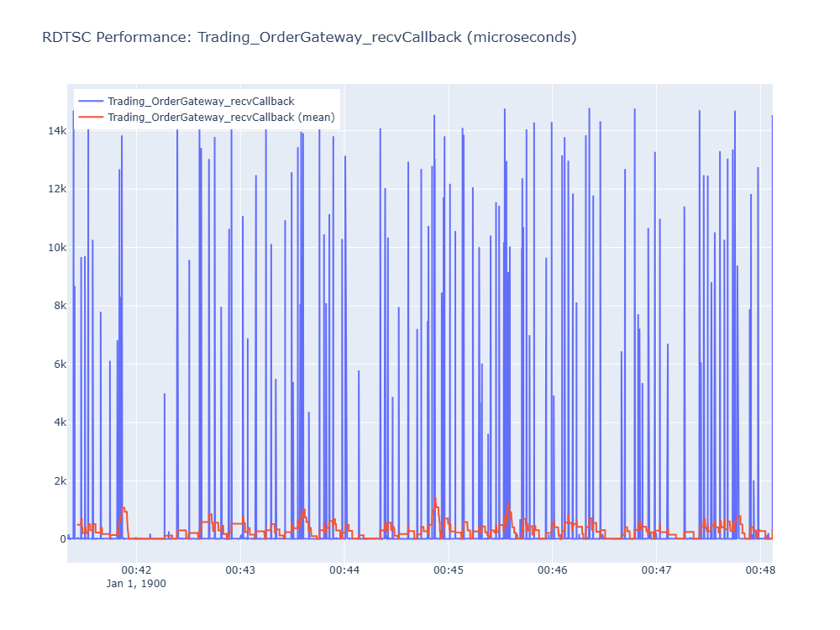Click the 4k y-axis label
Screen dimensions: 840x630
tap(60, 423)
